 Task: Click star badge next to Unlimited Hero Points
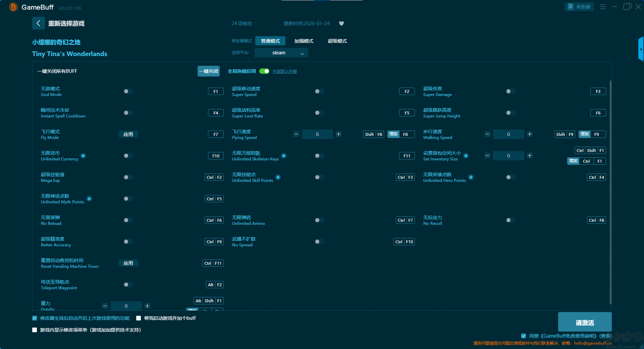471,177
